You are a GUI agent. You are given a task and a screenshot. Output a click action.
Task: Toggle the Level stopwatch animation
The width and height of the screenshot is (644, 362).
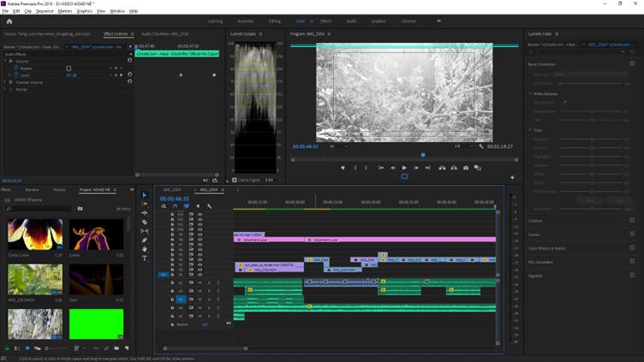tap(16, 75)
